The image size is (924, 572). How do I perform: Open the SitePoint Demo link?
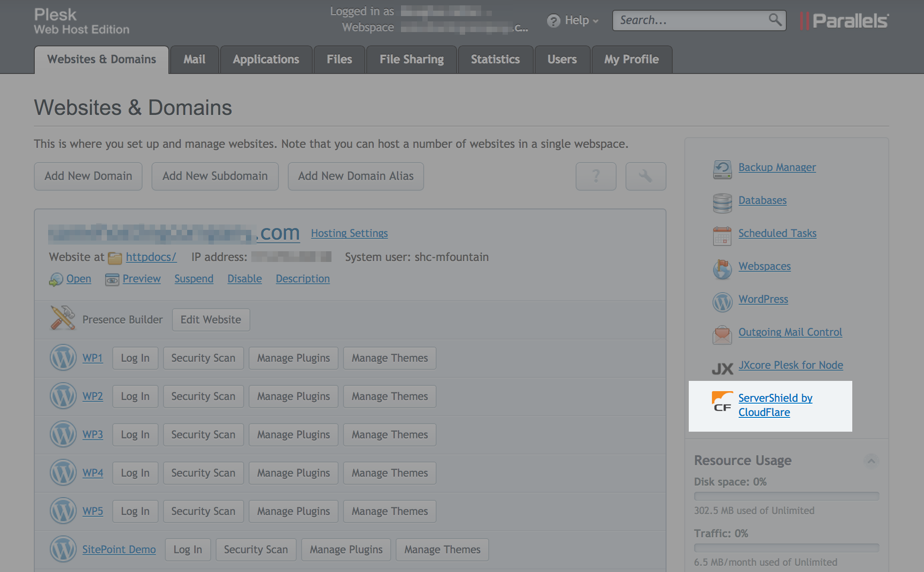point(119,550)
